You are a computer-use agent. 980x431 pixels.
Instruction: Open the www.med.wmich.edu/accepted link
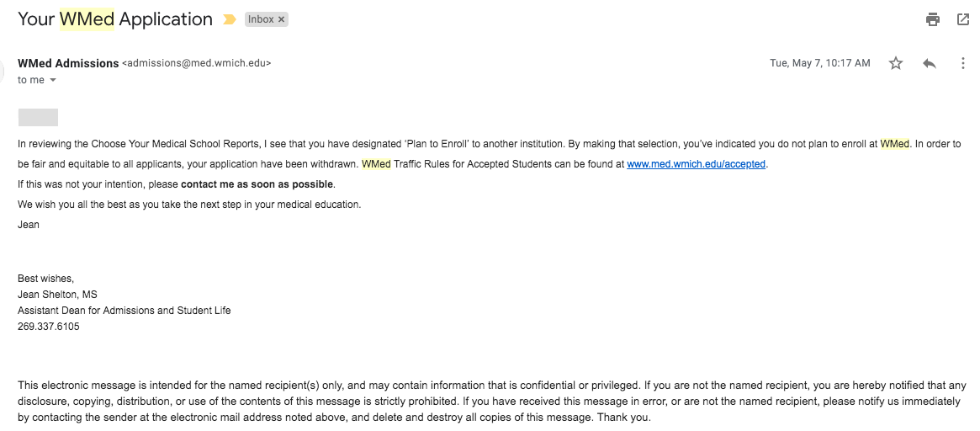point(696,164)
